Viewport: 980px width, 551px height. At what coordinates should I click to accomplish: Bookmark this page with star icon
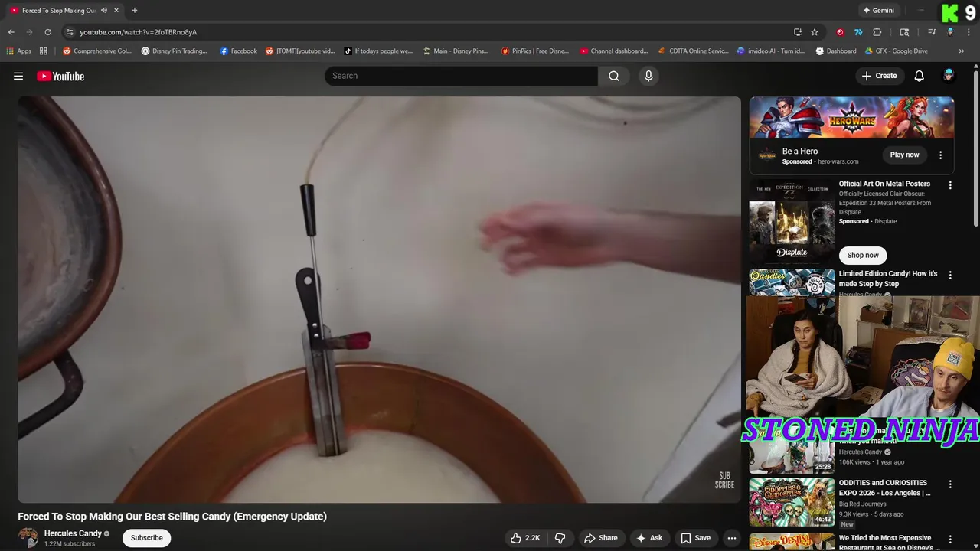coord(815,32)
